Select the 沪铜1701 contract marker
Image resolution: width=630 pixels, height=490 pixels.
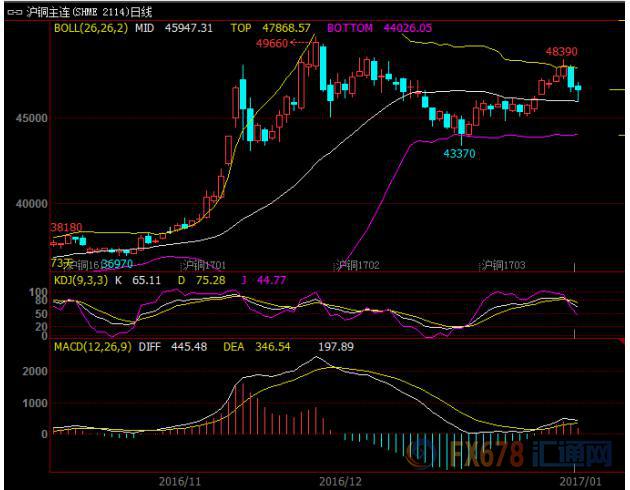pos(204,265)
